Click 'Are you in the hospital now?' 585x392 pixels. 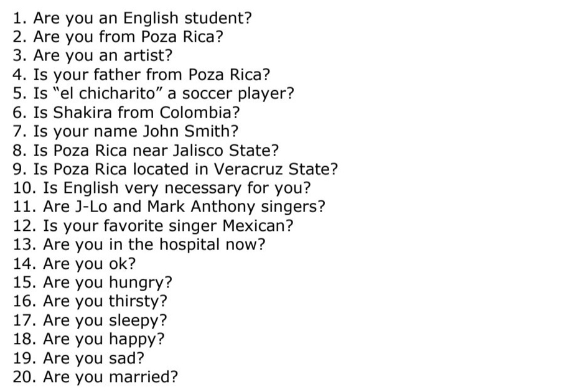click(139, 245)
